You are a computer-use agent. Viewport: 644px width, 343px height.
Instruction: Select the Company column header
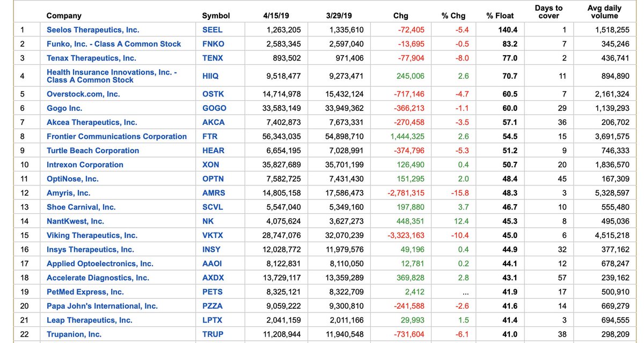pyautogui.click(x=64, y=16)
